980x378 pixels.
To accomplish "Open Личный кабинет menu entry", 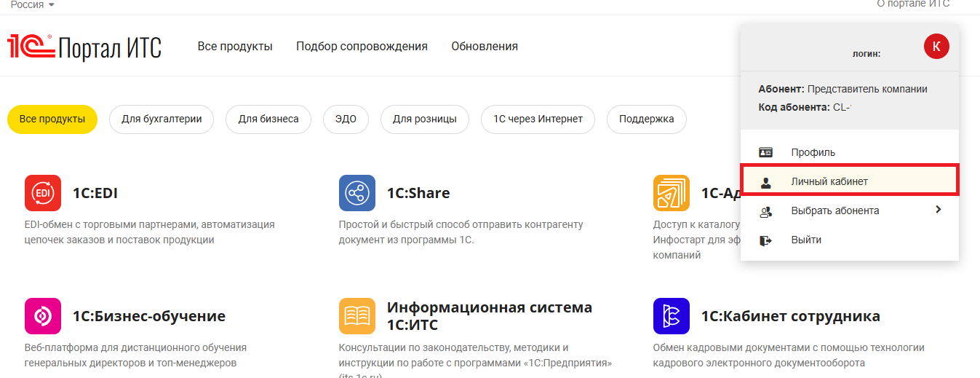I will point(850,181).
